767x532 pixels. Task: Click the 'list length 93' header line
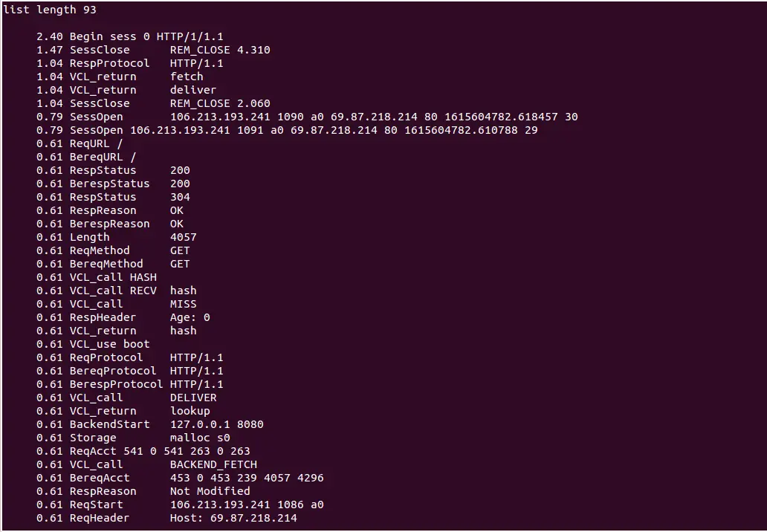49,10
